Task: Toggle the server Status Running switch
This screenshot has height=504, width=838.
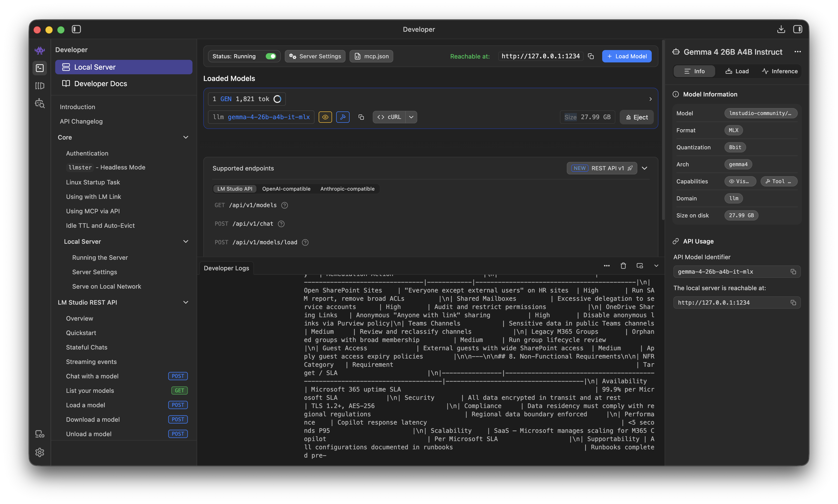Action: click(271, 56)
